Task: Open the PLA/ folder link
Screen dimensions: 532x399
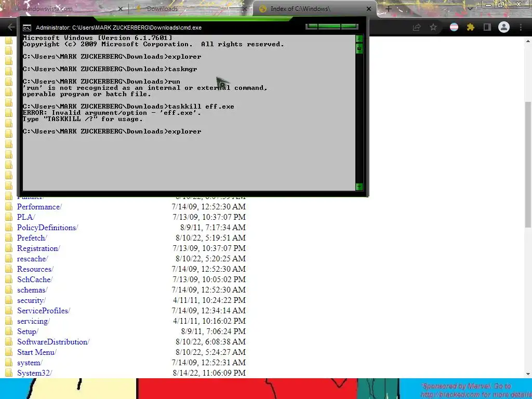Action: [x=26, y=217]
